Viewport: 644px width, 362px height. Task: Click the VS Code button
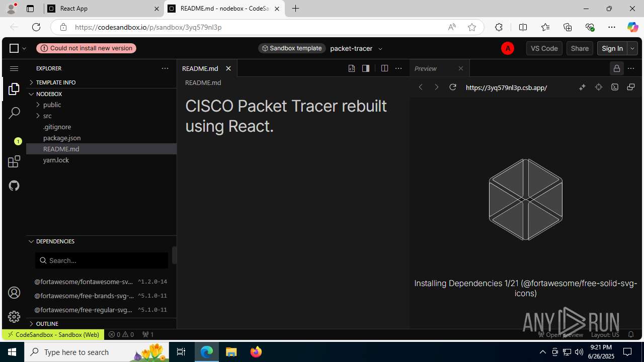pos(544,48)
